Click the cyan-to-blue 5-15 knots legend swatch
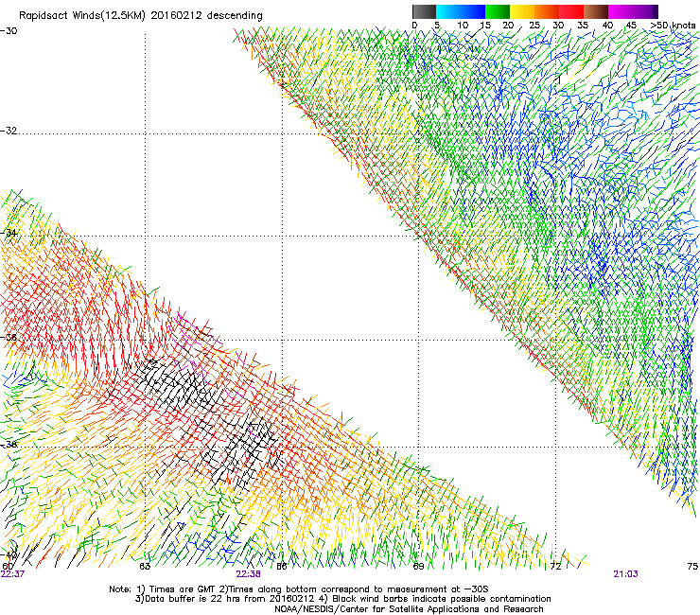 coord(461,11)
